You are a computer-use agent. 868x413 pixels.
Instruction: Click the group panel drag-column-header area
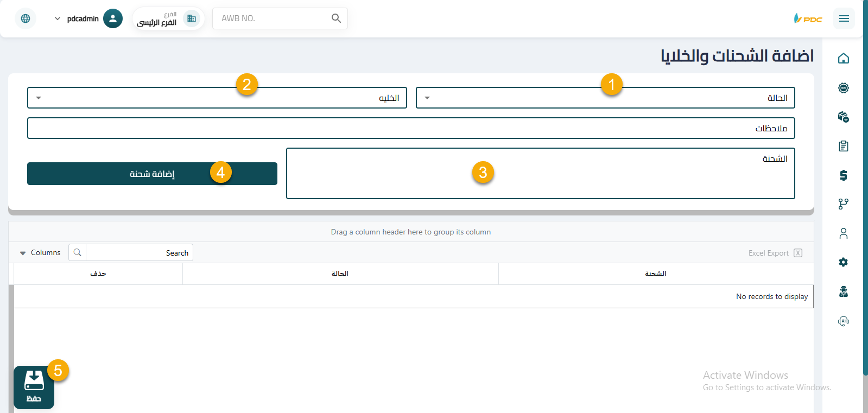pyautogui.click(x=411, y=232)
